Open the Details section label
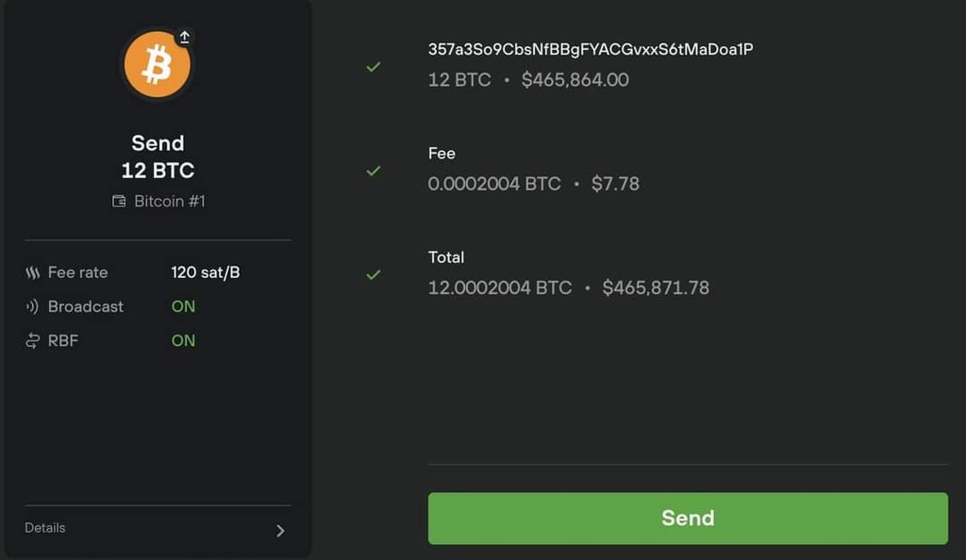 (x=45, y=528)
